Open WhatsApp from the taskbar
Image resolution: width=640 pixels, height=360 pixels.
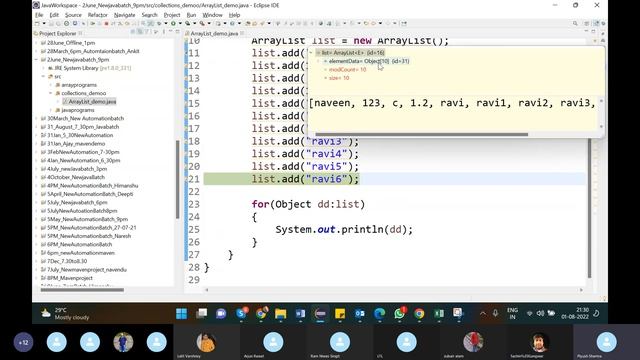click(400, 313)
